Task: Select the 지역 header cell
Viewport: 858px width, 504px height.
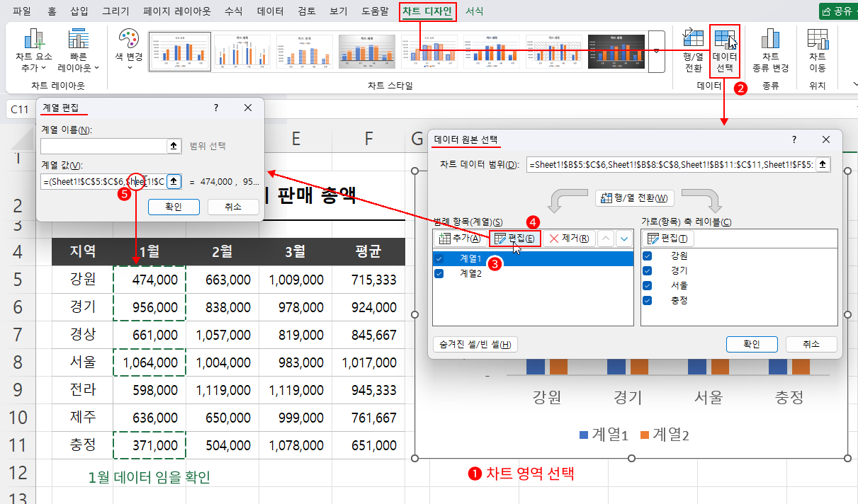Action: pyautogui.click(x=82, y=251)
